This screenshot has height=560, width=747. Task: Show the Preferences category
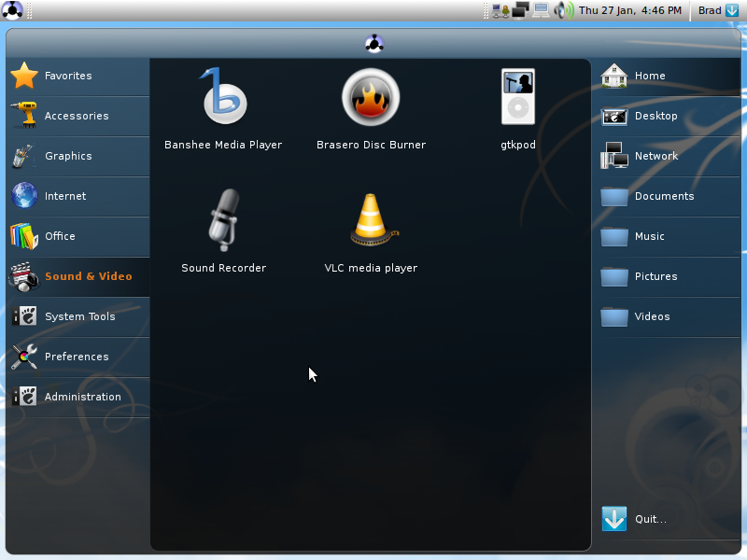pyautogui.click(x=78, y=357)
